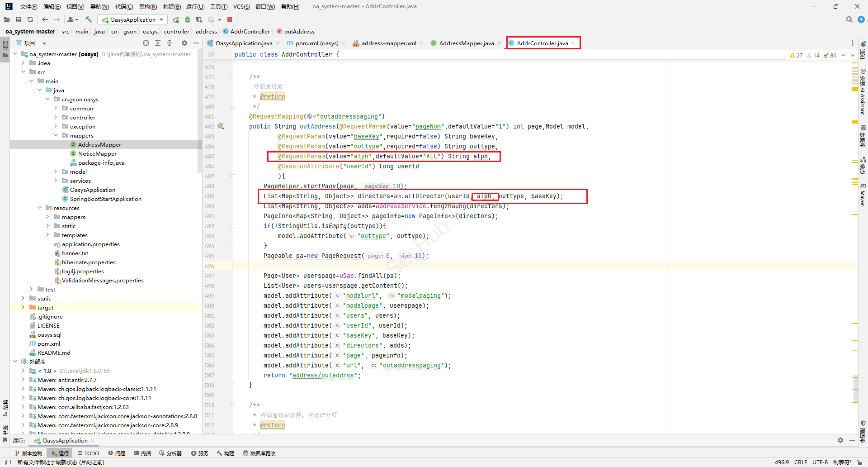Open the search everywhere magnifier icon
This screenshot has height=467, width=868.
[849, 19]
